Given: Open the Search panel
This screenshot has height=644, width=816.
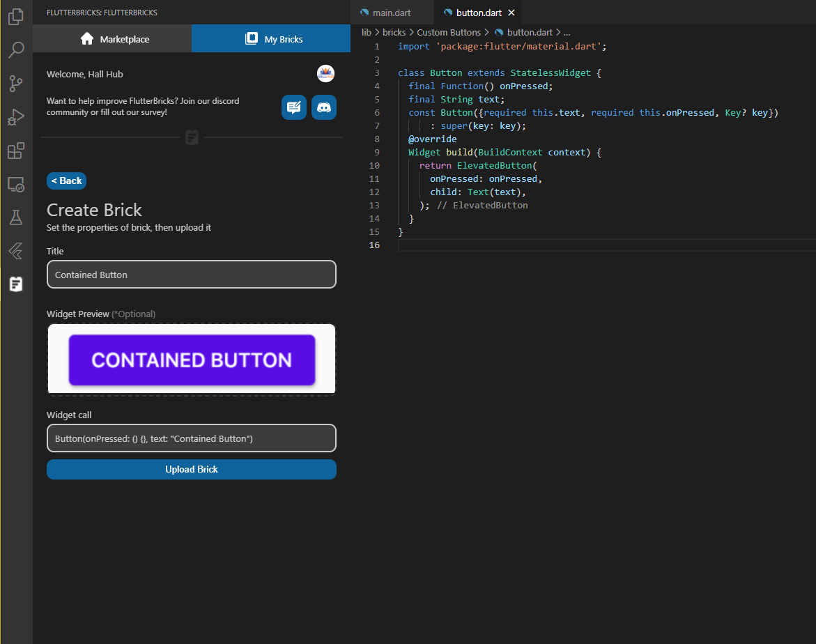Looking at the screenshot, I should (15, 50).
